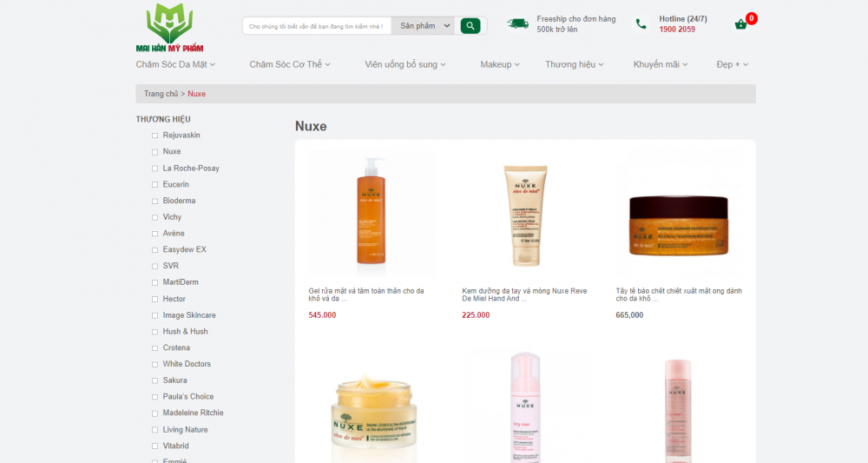Tick the Vitabrid checkbox
868x463 pixels.
pos(155,446)
